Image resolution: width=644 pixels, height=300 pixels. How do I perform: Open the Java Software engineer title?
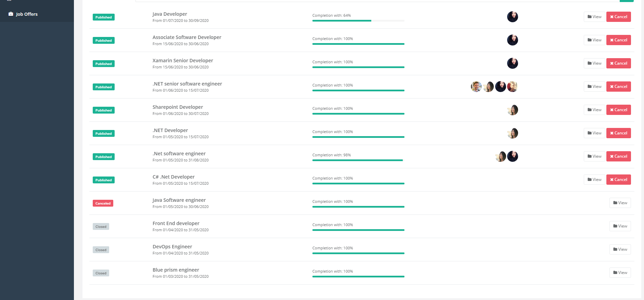pyautogui.click(x=179, y=200)
